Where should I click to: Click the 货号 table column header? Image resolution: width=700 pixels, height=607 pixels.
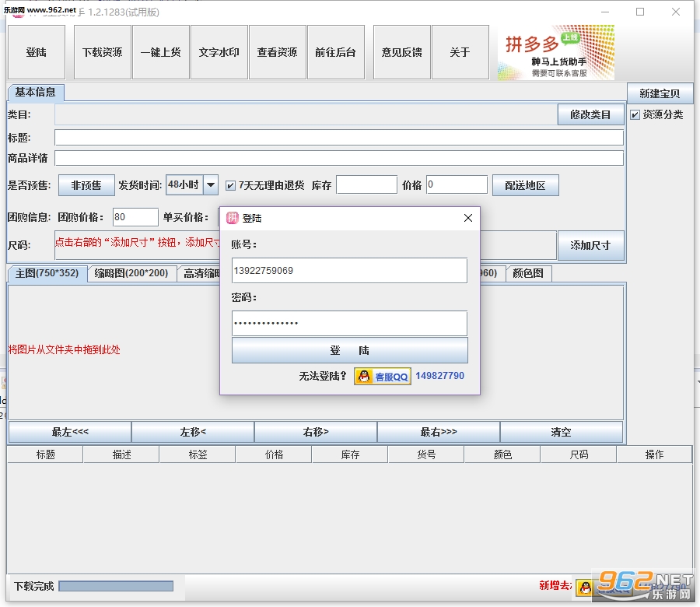(x=426, y=454)
